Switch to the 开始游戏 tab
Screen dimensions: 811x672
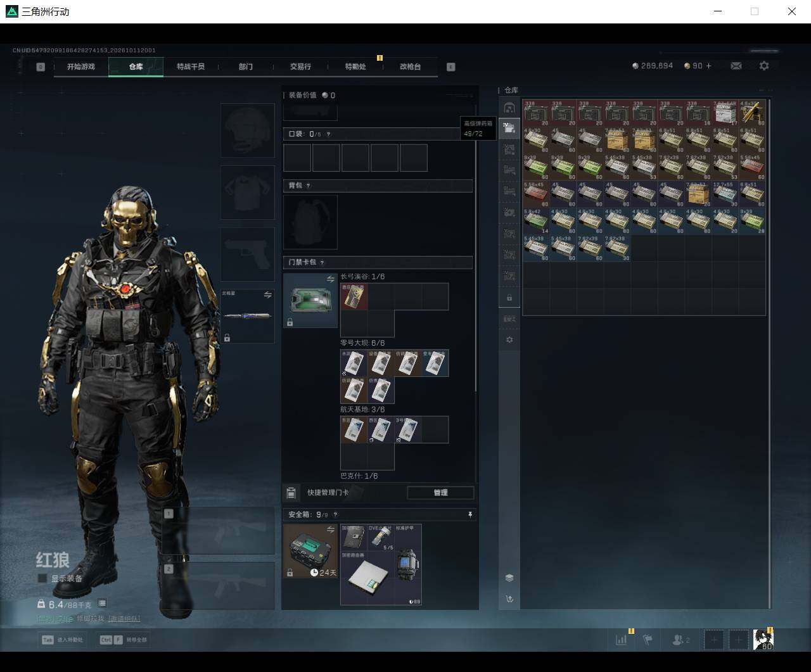[81, 67]
